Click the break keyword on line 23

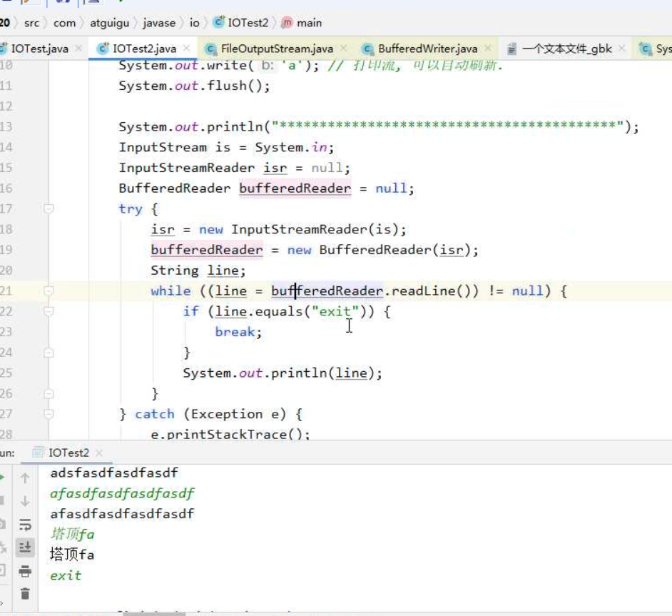(x=235, y=332)
